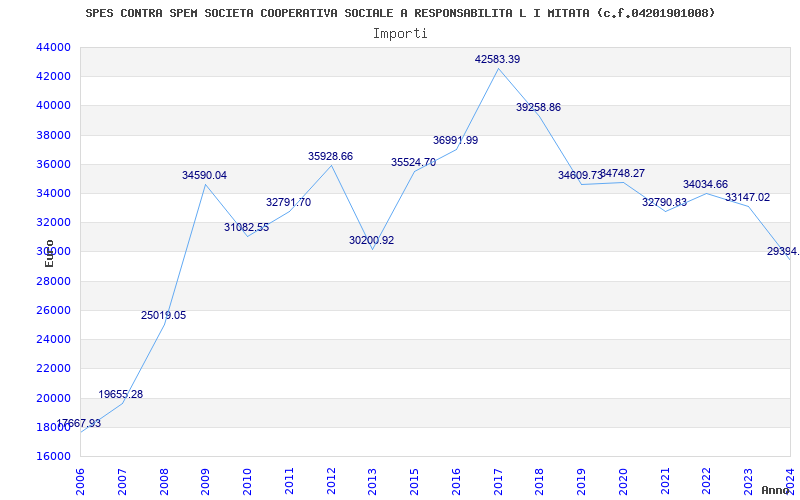Click the data label 33147.02
Viewport: 800px width, 500px height.
[x=747, y=197]
